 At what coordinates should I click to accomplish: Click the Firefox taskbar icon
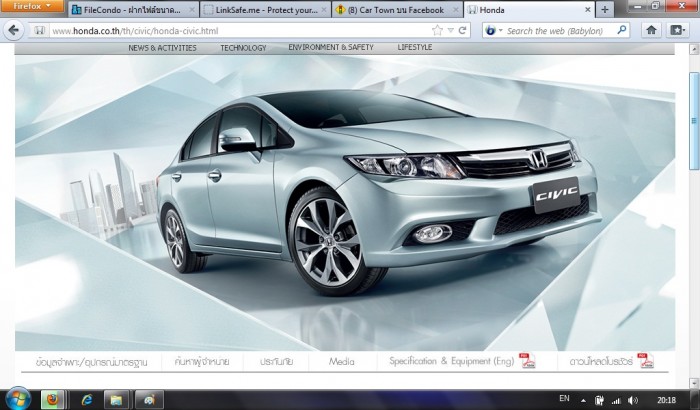click(x=53, y=399)
